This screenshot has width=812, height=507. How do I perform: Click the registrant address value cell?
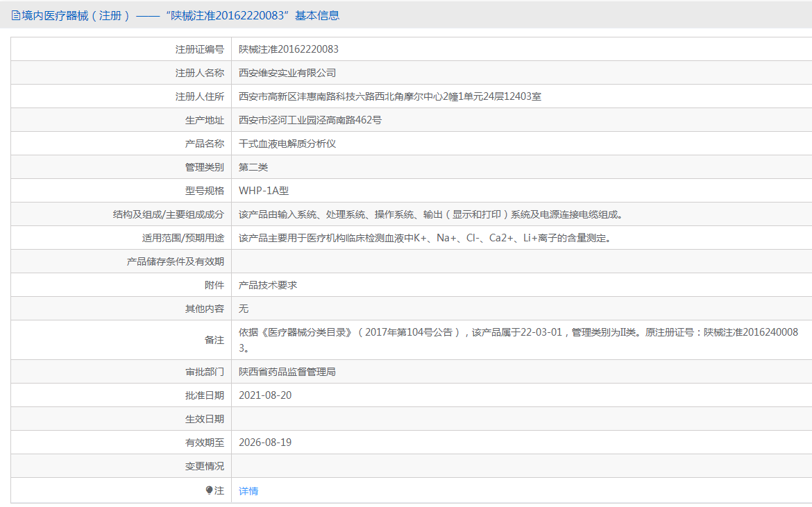tap(390, 96)
